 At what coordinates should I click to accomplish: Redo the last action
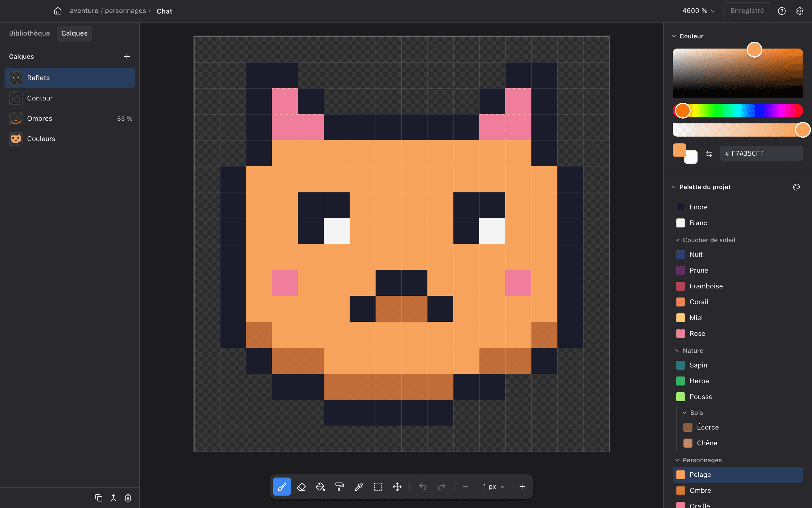click(442, 487)
